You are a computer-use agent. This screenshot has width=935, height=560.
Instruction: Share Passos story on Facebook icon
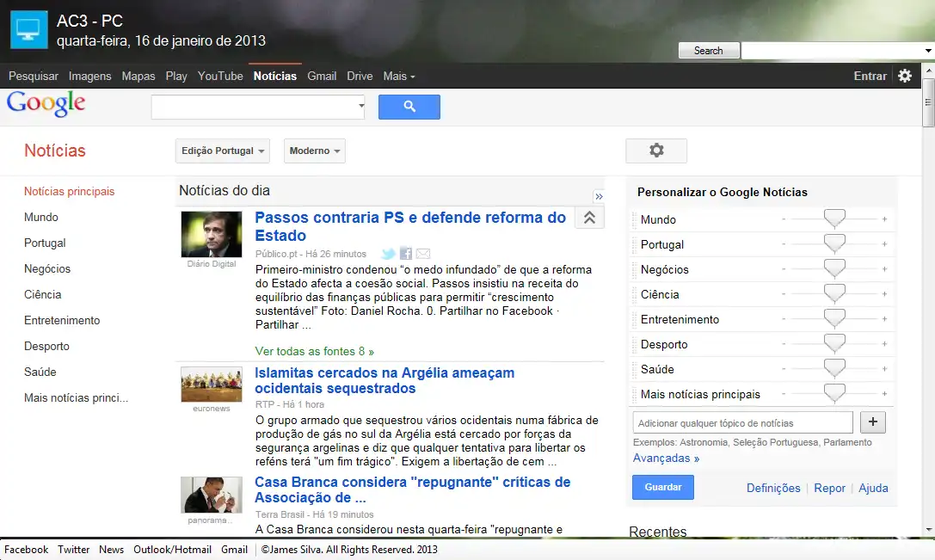tap(406, 254)
